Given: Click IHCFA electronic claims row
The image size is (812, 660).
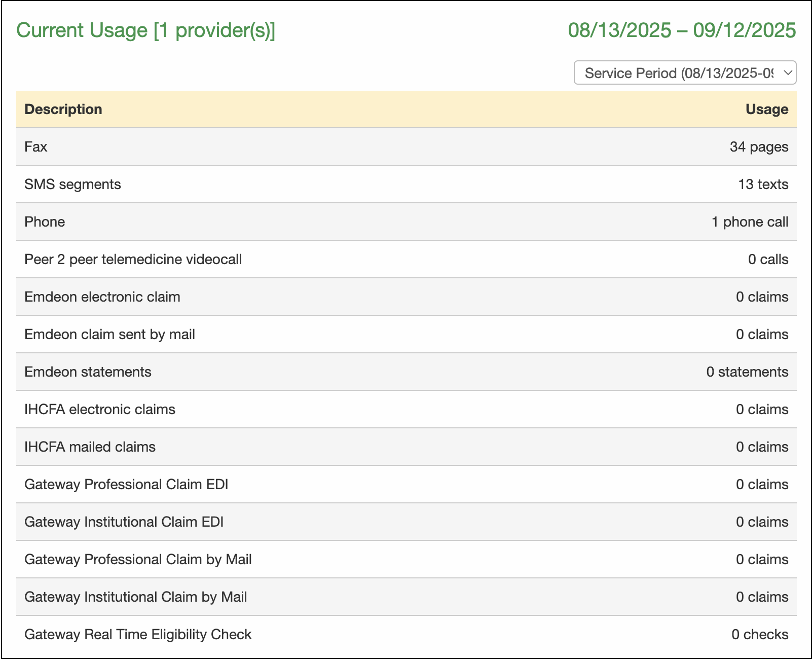Looking at the screenshot, I should [x=100, y=410].
